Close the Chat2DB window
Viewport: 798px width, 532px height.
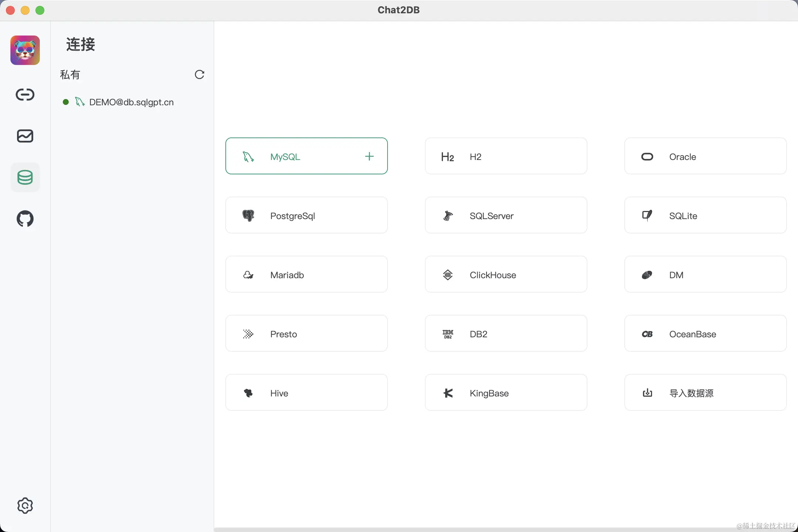click(x=10, y=10)
